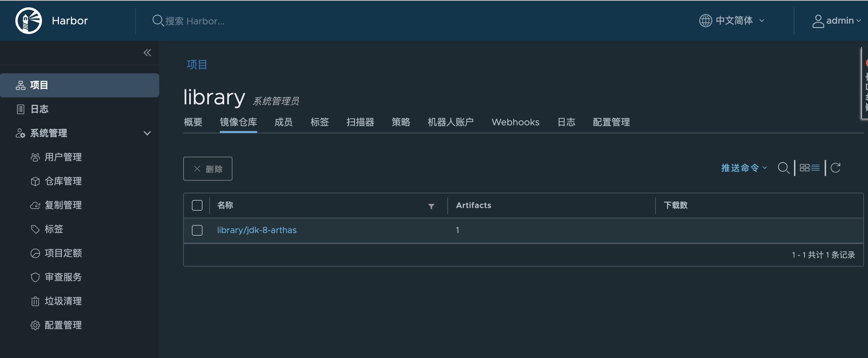Click the search magnifier icon in header
The width and height of the screenshot is (868, 358).
tap(158, 21)
